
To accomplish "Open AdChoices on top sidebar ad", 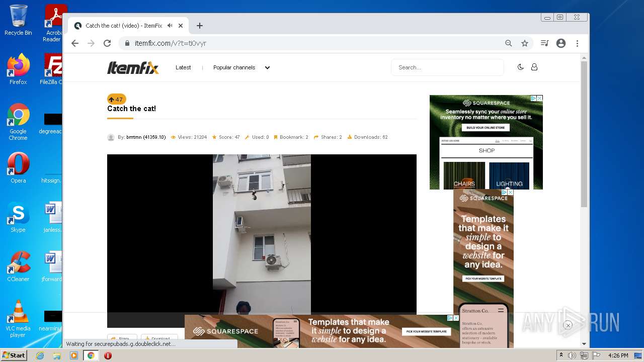I will (534, 98).
